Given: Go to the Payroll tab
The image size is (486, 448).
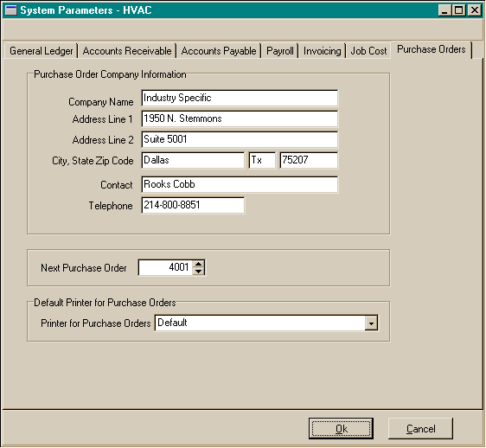Looking at the screenshot, I should pyautogui.click(x=280, y=51).
